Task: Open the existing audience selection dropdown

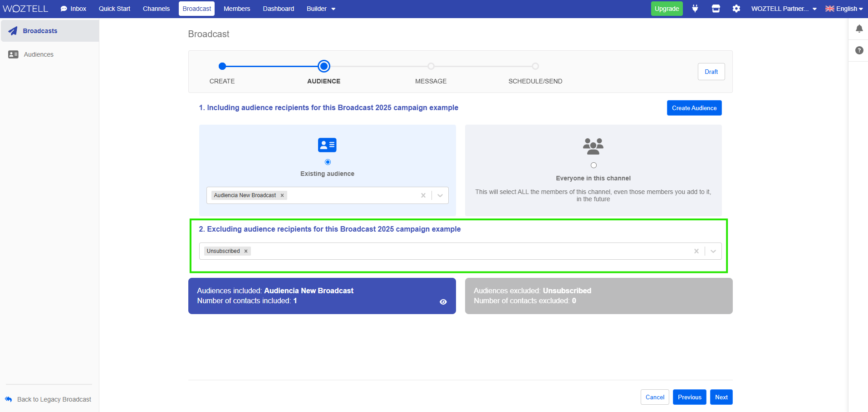Action: 439,195
